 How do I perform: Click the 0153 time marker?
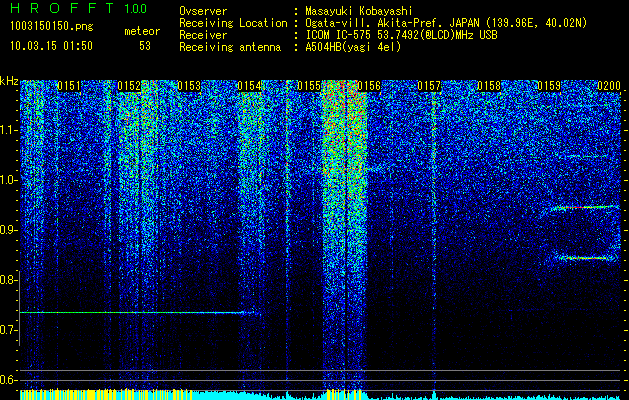[189, 86]
